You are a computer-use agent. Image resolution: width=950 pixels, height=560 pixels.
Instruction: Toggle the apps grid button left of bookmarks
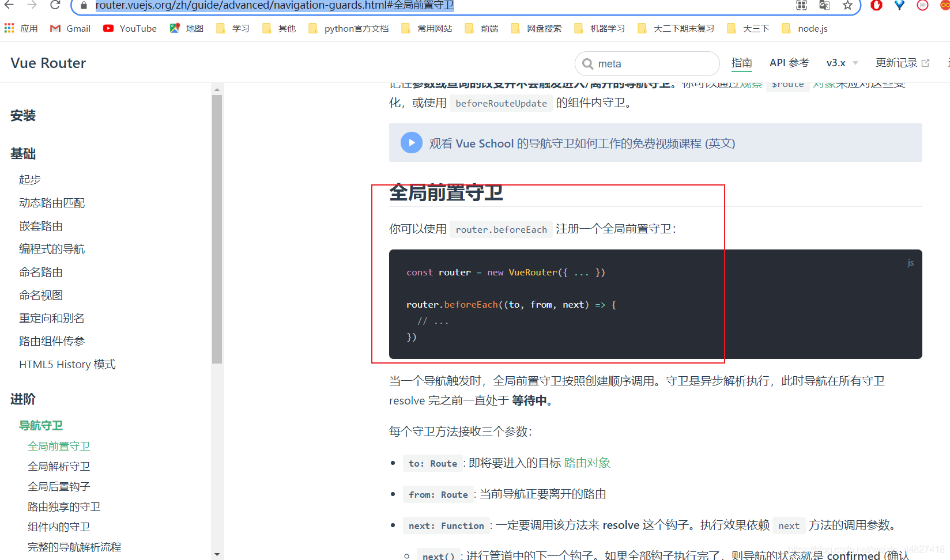(9, 28)
